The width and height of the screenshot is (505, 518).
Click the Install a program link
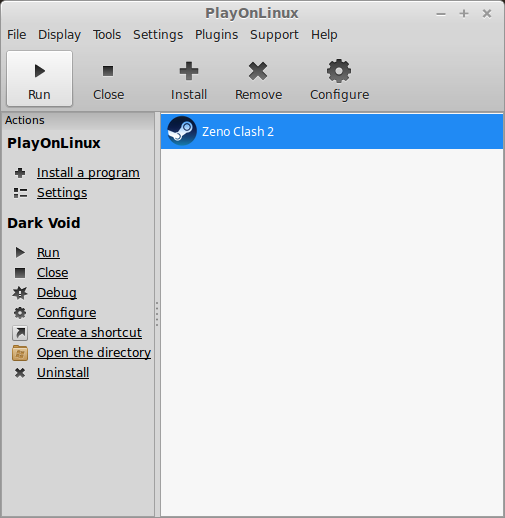click(x=88, y=173)
